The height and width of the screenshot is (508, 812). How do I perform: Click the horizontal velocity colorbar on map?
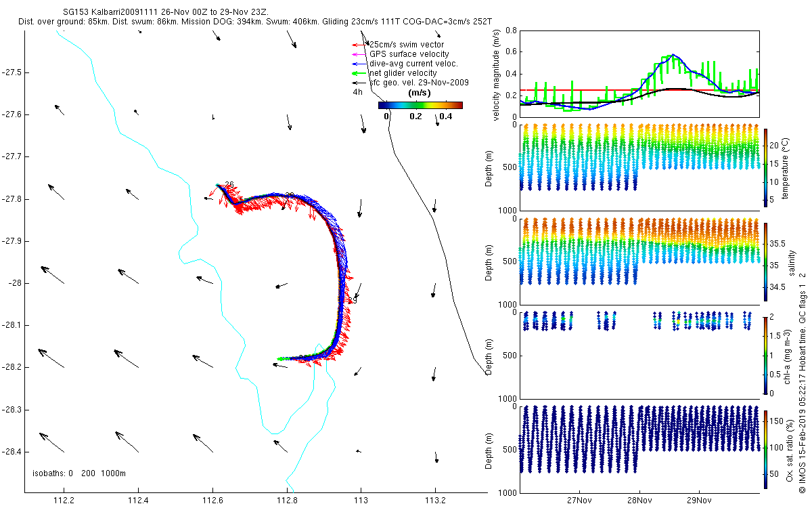(420, 105)
